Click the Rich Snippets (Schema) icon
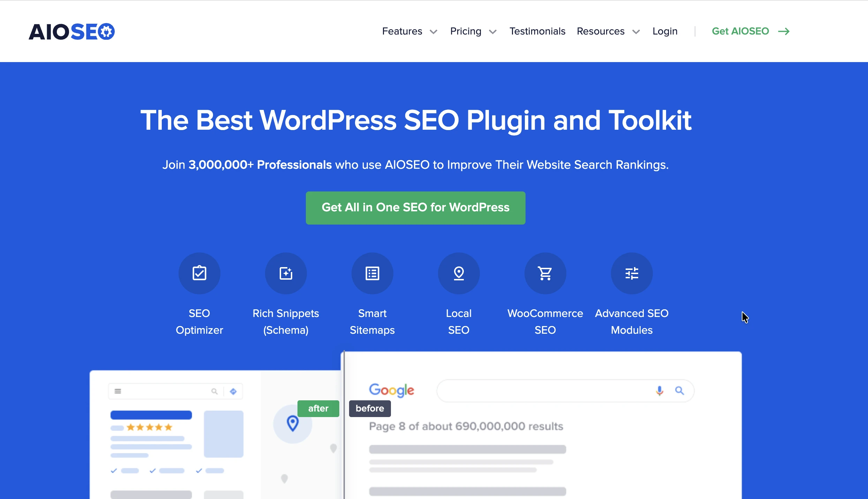 tap(286, 273)
